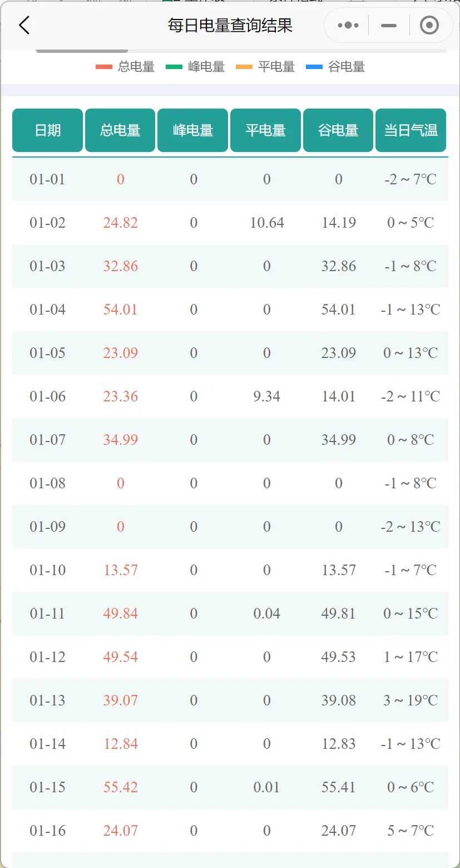Image resolution: width=460 pixels, height=868 pixels.
Task: Click the gray chart scrollbar thumb
Action: point(82,51)
